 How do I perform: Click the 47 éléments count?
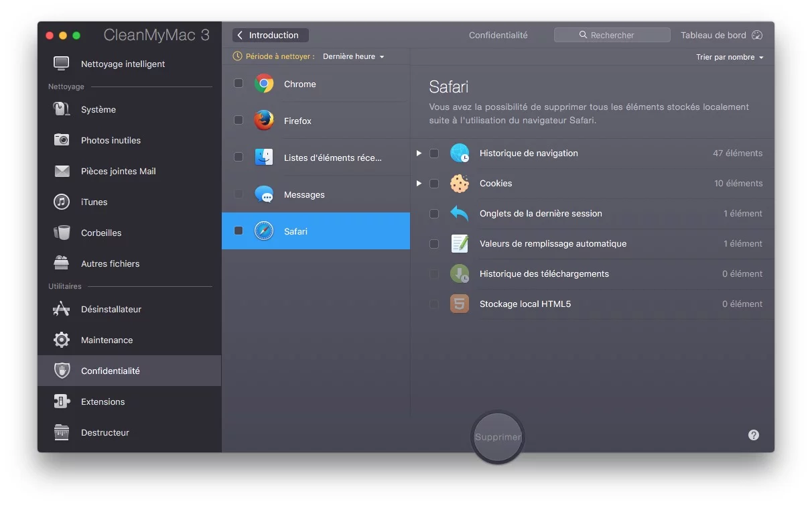[738, 153]
